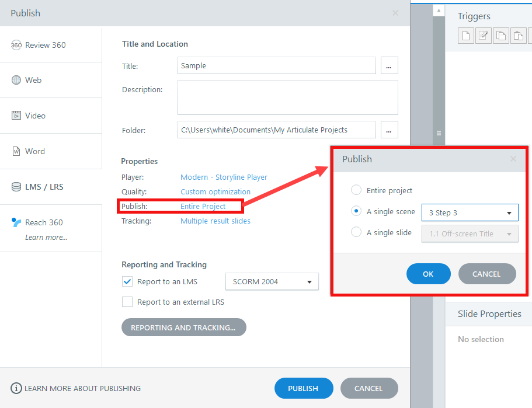Enable Report to an external LRS
The height and width of the screenshot is (408, 532).
tap(127, 302)
